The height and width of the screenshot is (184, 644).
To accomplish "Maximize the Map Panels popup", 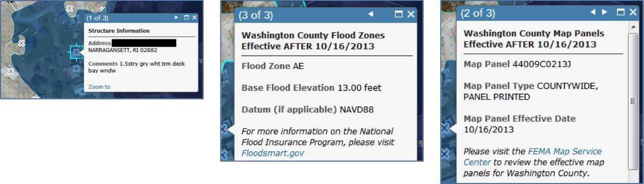I will pos(621,12).
